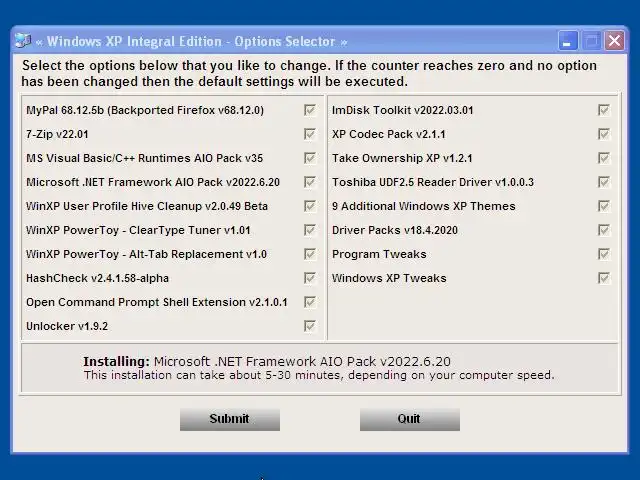Toggle Driver Packs v18.4.2020 checkbox
Screen dimensions: 640x480
point(604,230)
